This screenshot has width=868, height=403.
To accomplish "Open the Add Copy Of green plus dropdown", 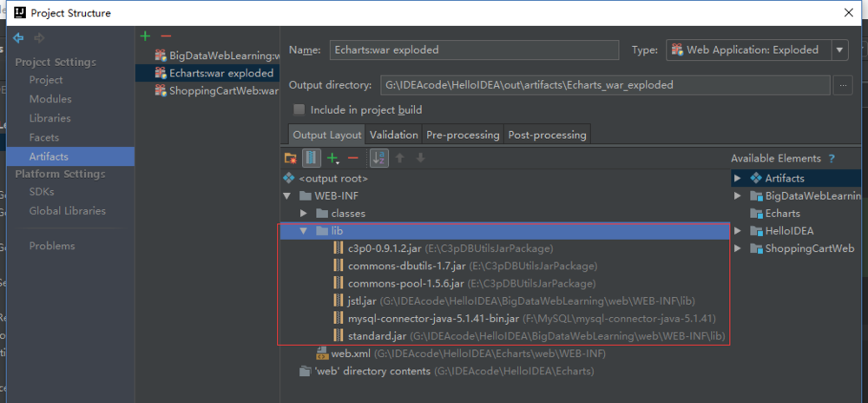I will click(332, 158).
